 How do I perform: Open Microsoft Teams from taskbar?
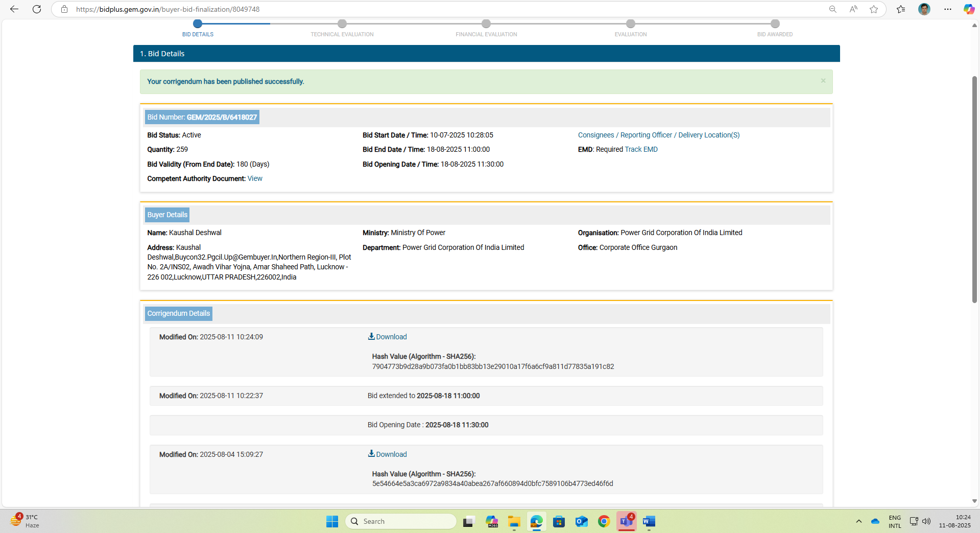626,521
